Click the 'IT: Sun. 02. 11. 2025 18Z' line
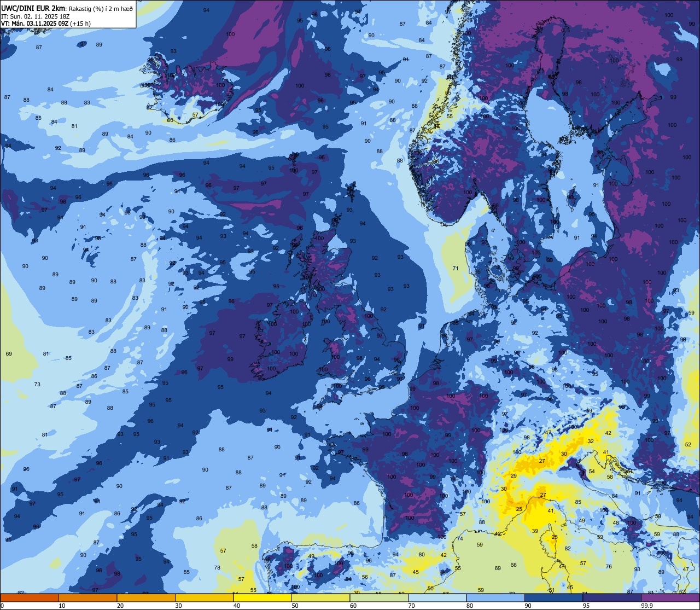 click(35, 16)
